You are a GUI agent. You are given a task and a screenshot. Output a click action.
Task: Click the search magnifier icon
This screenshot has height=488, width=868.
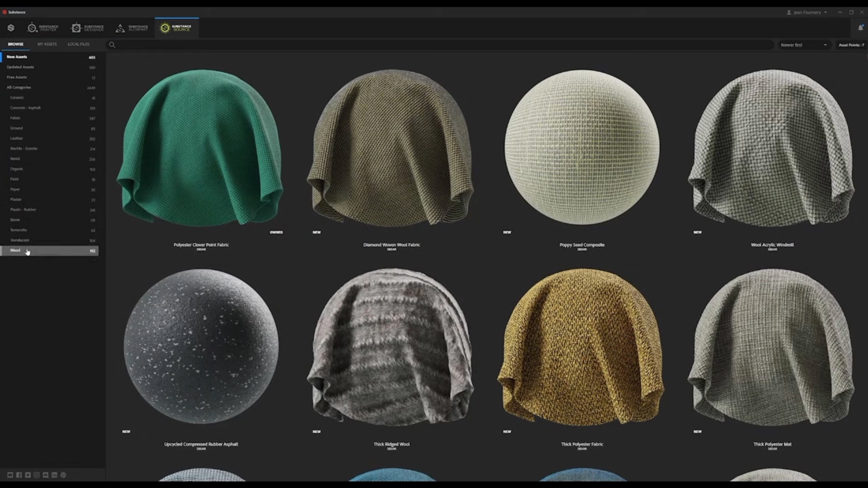pyautogui.click(x=112, y=45)
